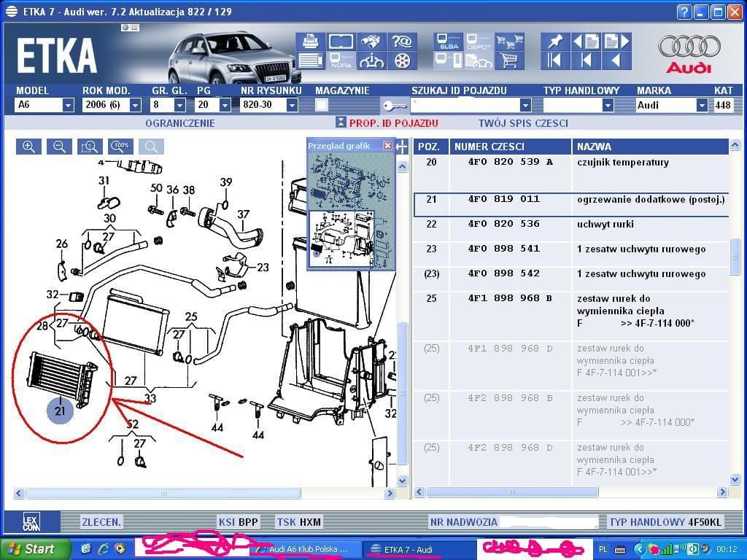Open the ?@ help inquiry icon
747x560 pixels.
pos(402,42)
